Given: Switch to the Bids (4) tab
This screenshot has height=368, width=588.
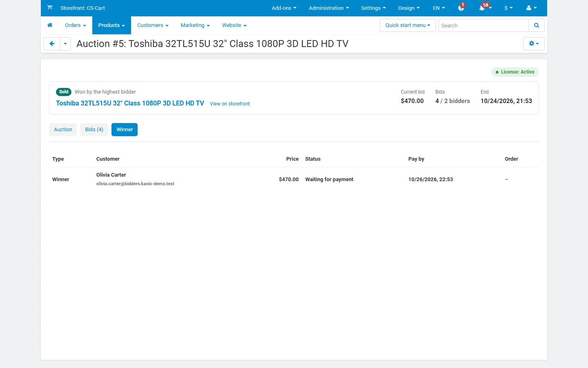Looking at the screenshot, I should coord(94,130).
